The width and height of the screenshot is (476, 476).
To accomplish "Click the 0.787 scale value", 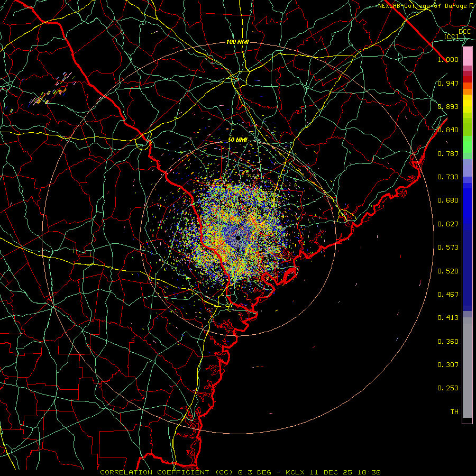I will point(448,153).
